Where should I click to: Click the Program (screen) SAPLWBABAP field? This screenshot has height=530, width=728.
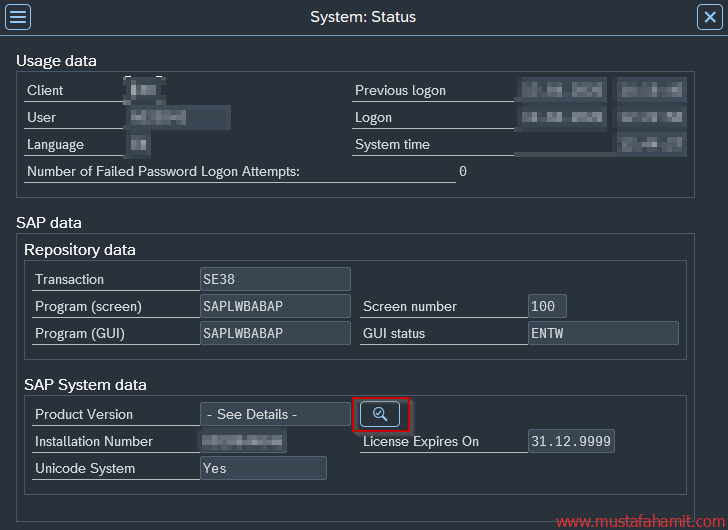click(275, 306)
